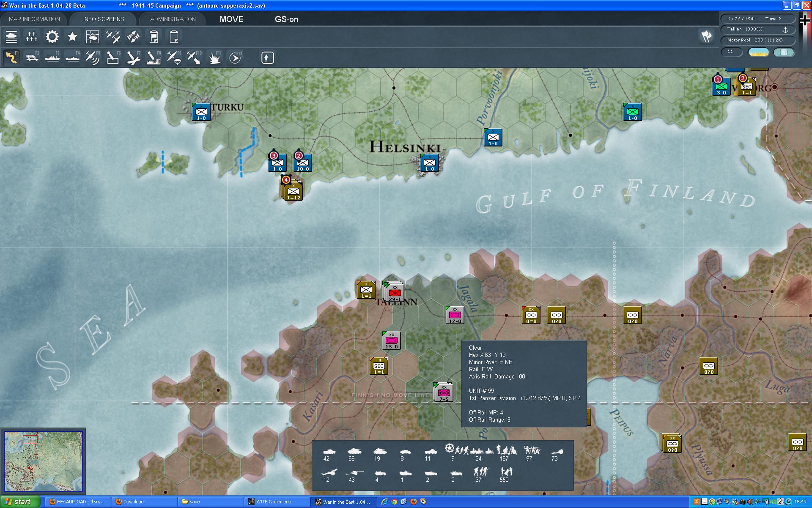812x508 pixels.
Task: Select the 15-0 motorized unit counter
Action: [x=392, y=341]
